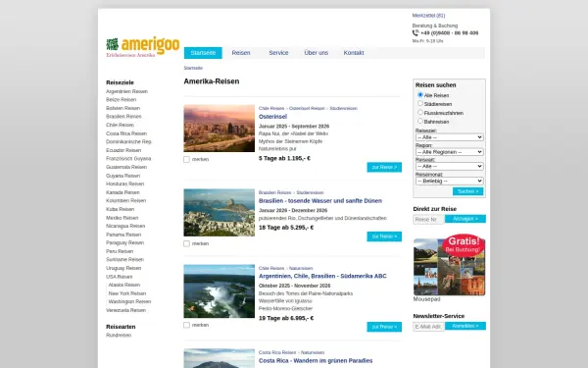The height and width of the screenshot is (368, 588).
Task: Open New York Reisen sub-item
Action: tap(127, 293)
